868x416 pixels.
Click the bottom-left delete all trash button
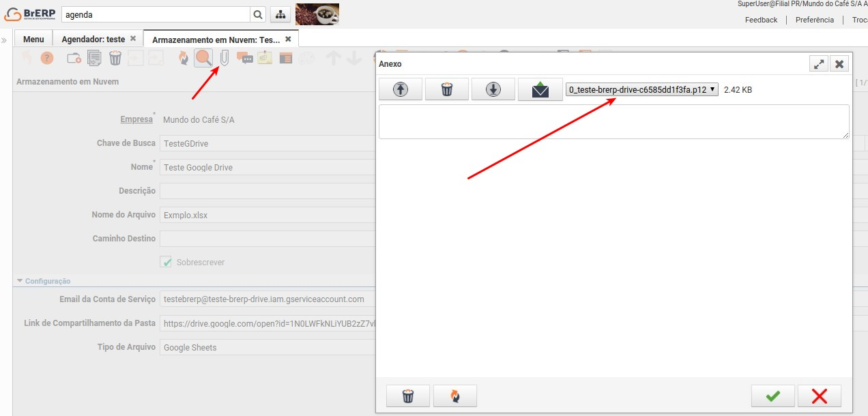(x=408, y=396)
